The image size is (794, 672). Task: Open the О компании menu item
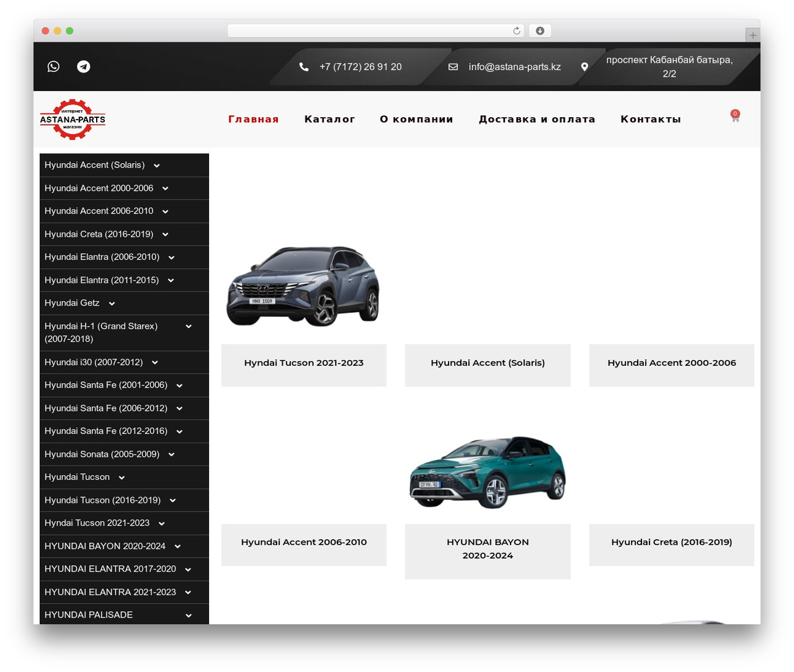[x=417, y=119]
